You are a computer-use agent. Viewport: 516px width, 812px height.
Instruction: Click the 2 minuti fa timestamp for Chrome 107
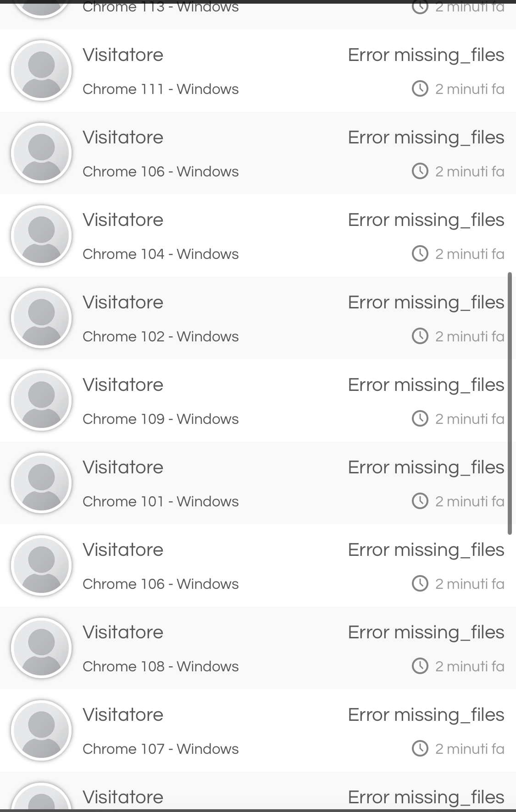click(469, 748)
